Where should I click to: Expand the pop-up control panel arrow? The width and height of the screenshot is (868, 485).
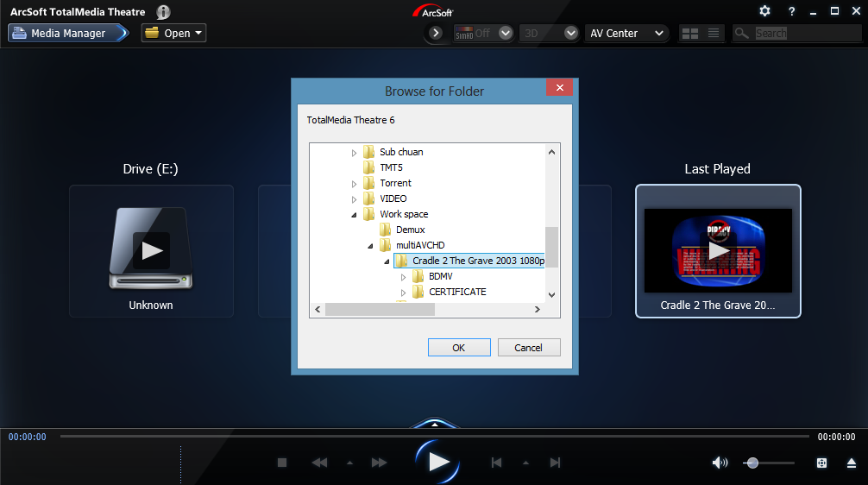point(435,424)
